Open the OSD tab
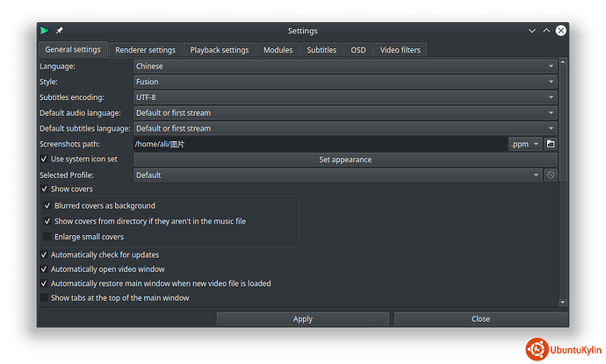The width and height of the screenshot is (606, 364). pyautogui.click(x=358, y=50)
